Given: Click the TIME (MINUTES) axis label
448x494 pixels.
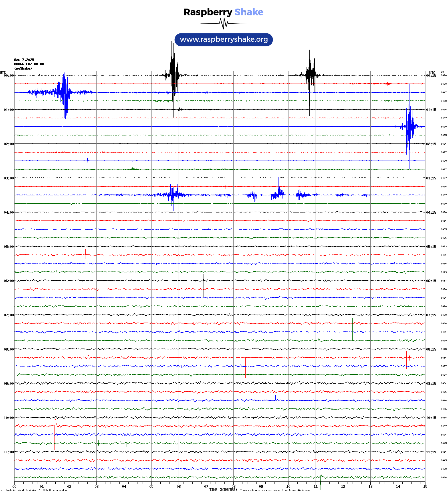Looking at the screenshot, I should pos(223,490).
